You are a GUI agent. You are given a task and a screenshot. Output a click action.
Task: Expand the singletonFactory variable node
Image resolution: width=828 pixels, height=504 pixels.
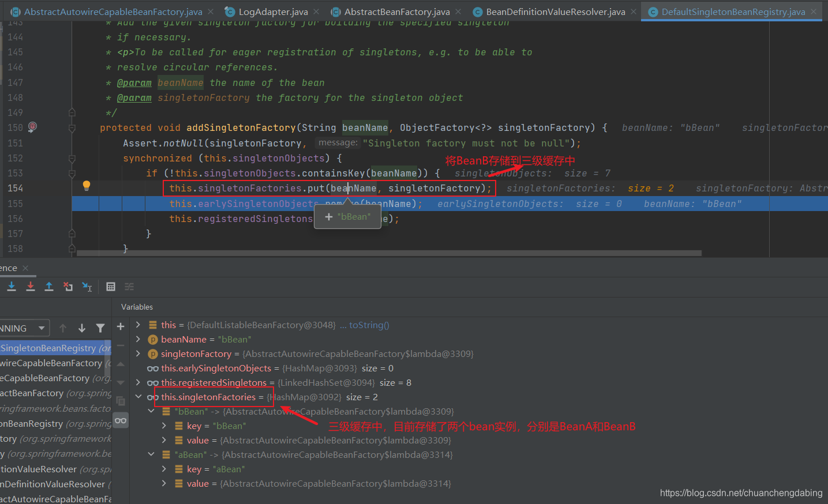(138, 353)
